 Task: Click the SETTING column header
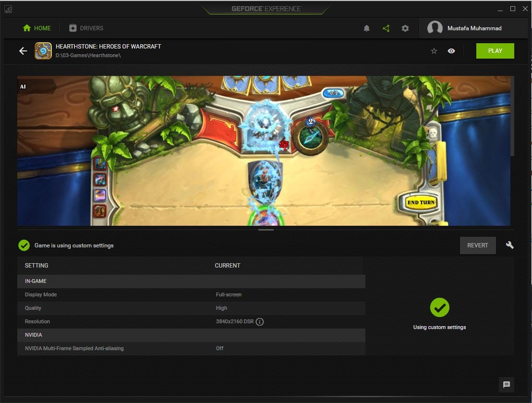coord(36,266)
